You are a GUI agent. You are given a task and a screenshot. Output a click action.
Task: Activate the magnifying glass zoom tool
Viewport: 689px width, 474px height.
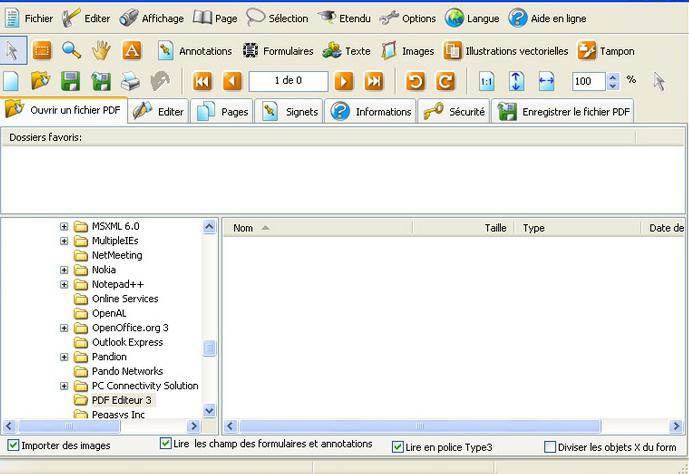[71, 51]
